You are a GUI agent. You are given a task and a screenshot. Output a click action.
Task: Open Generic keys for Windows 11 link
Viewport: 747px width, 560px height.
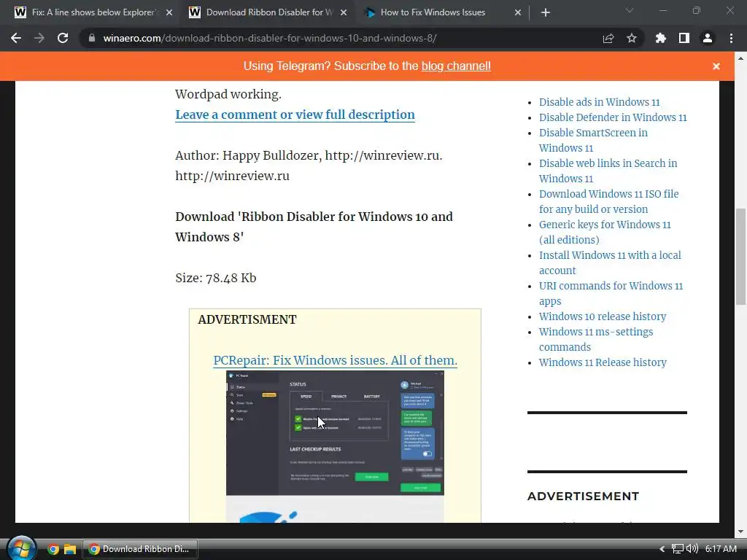pyautogui.click(x=605, y=232)
